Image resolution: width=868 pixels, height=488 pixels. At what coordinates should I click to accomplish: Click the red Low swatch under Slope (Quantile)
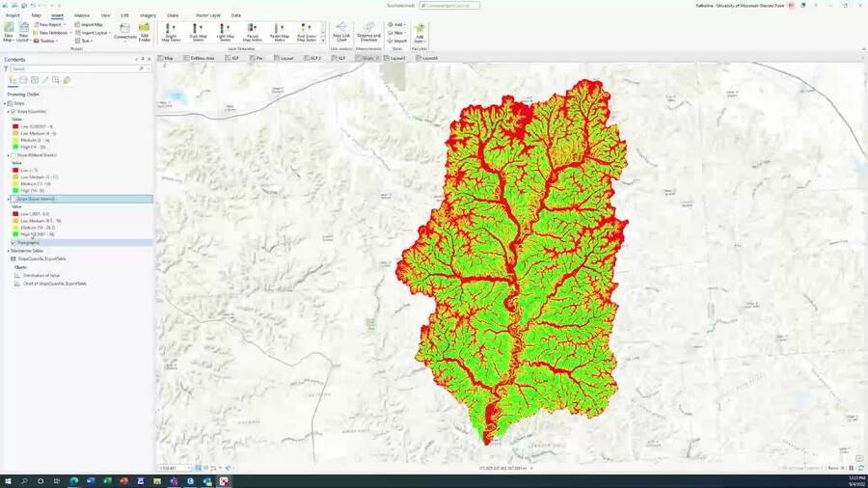pyautogui.click(x=15, y=125)
